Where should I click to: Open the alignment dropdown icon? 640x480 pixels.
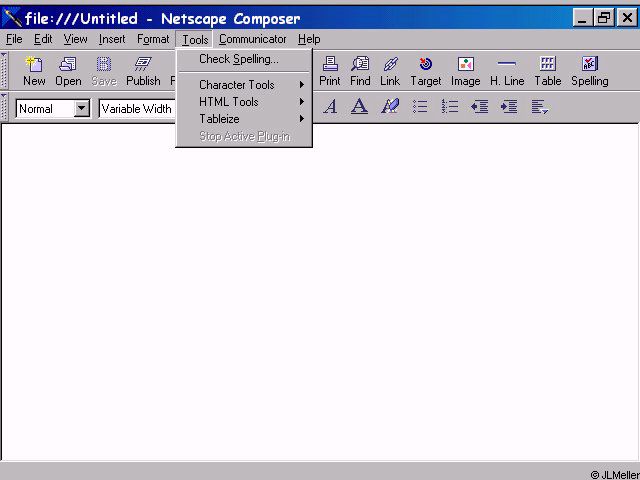539,107
